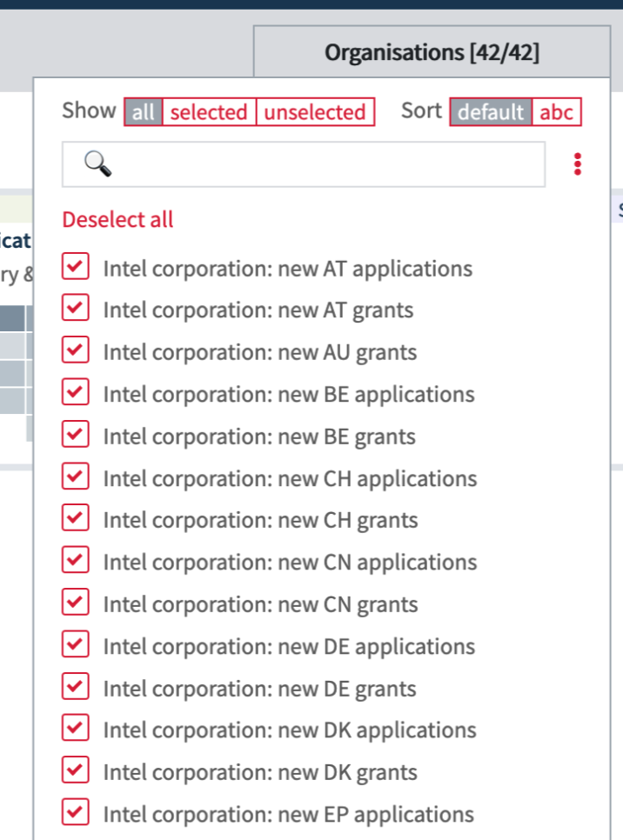Sort the list by default order
623x840 pixels.
click(x=491, y=112)
